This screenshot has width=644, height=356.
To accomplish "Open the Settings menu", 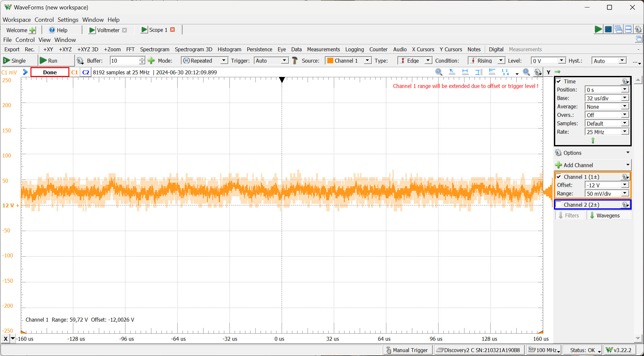I will (68, 19).
